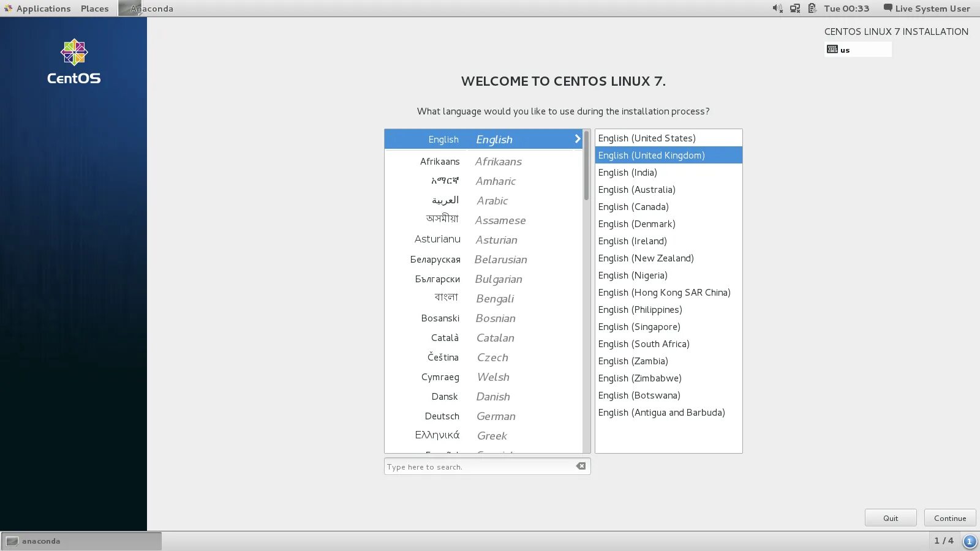980x551 pixels.
Task: Open the Places menu
Action: tap(94, 9)
